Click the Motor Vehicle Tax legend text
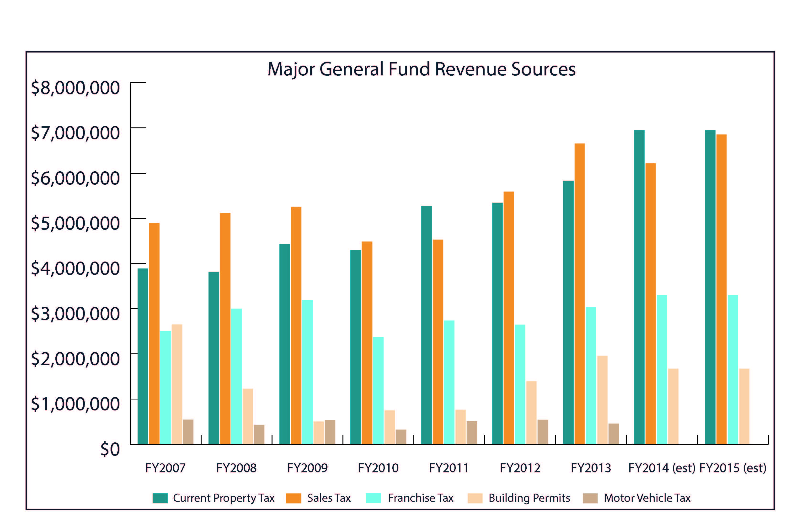The width and height of the screenshot is (812, 525). coord(647,498)
